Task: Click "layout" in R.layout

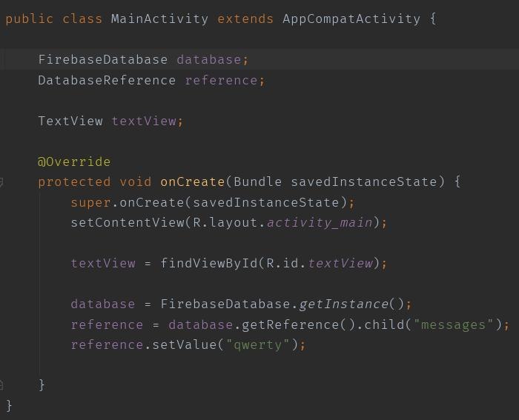Action: [x=233, y=222]
